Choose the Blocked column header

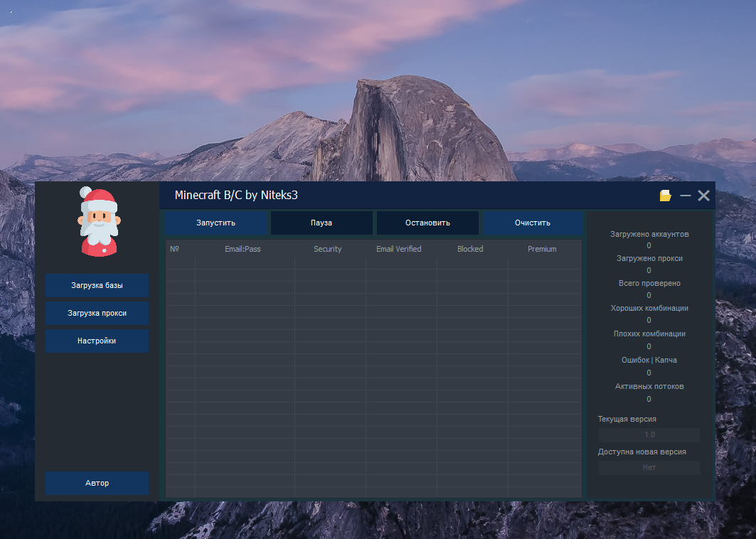tap(470, 249)
